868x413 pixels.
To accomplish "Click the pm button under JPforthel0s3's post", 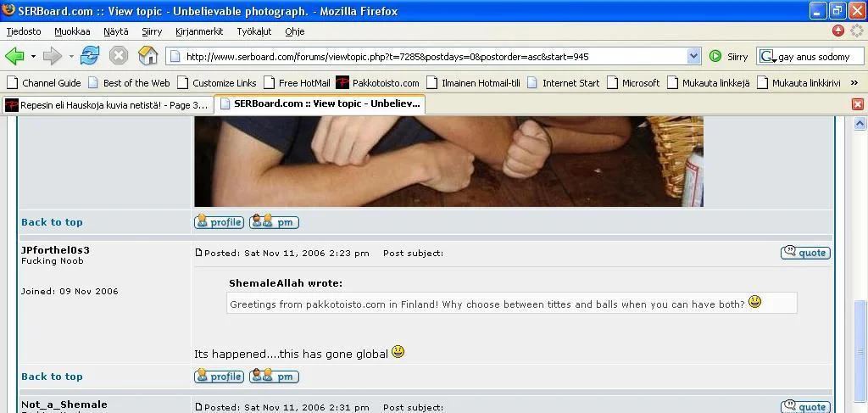I will (274, 377).
